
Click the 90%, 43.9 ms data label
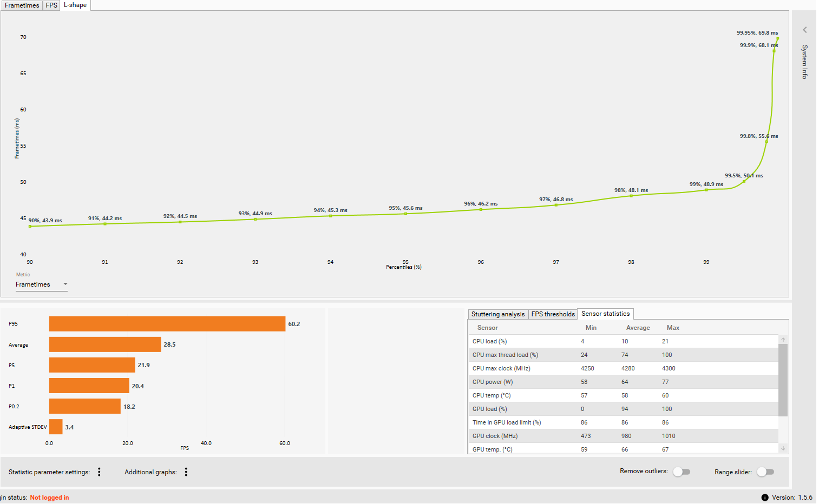coord(45,221)
